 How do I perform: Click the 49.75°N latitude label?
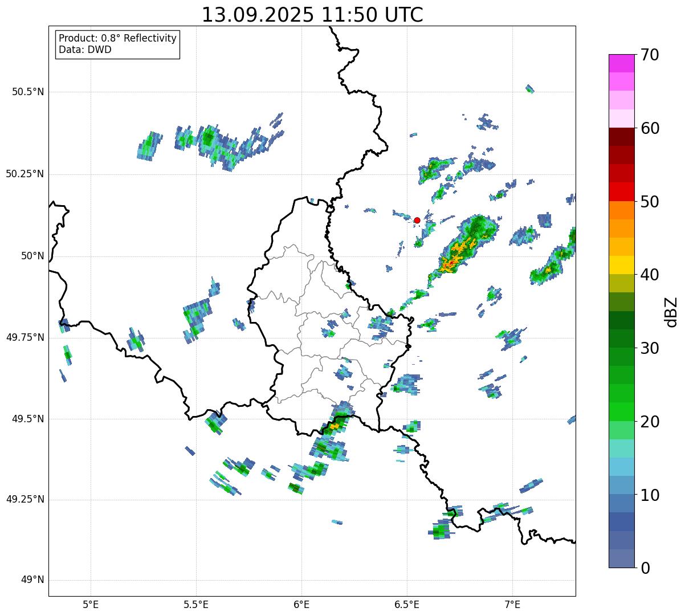tap(25, 337)
